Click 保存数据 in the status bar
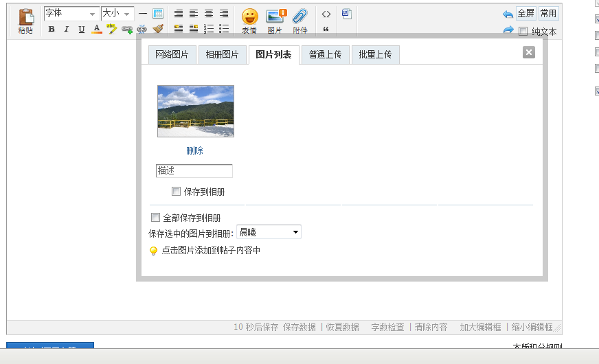 point(299,328)
